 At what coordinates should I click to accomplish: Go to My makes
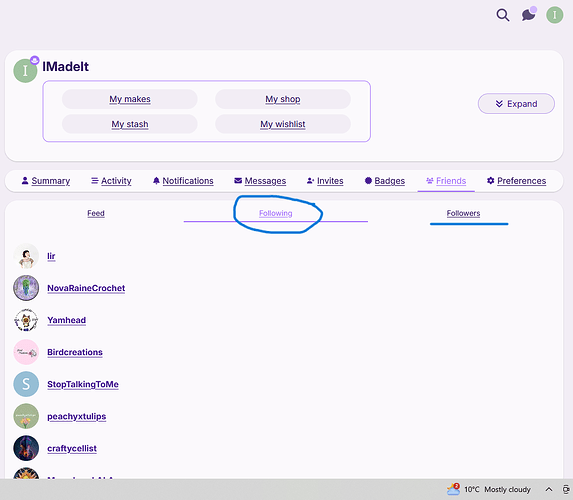pyautogui.click(x=130, y=99)
